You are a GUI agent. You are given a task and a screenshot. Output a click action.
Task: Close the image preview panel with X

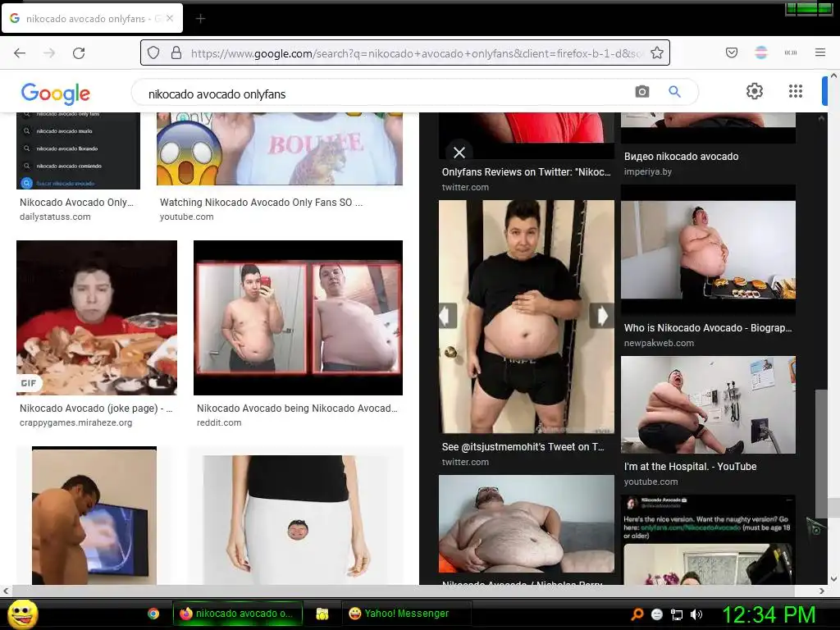pyautogui.click(x=459, y=153)
